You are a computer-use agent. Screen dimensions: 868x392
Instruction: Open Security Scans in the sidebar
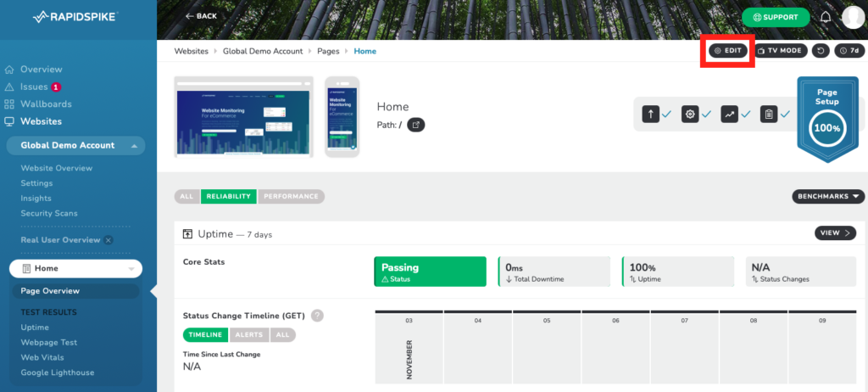[49, 213]
